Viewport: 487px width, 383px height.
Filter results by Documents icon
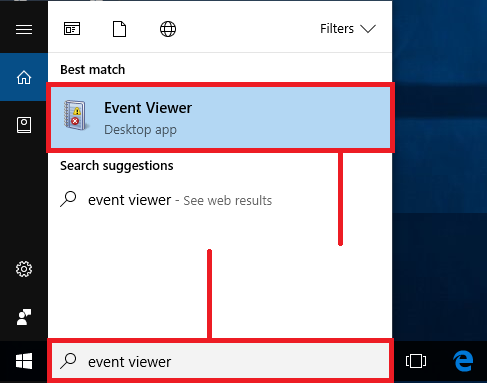pos(119,29)
